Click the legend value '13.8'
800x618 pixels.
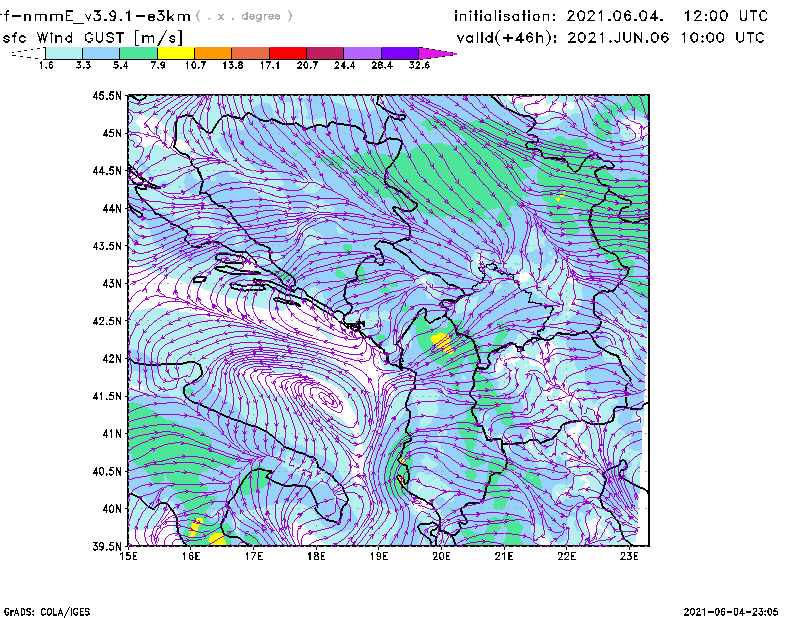[233, 65]
